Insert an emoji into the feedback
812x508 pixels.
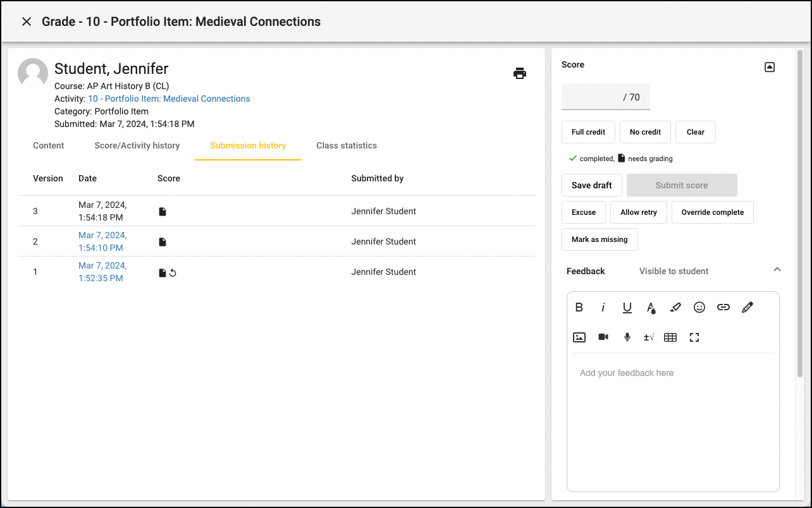(x=699, y=307)
